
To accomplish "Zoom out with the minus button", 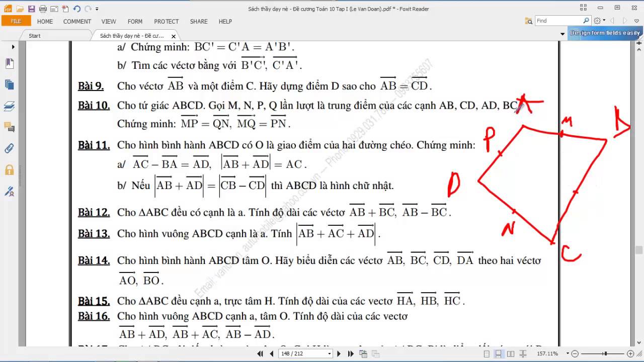I will 575,354.
